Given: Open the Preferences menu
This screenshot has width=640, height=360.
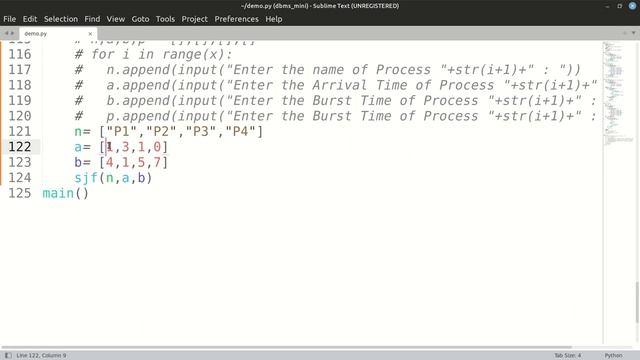Looking at the screenshot, I should [236, 19].
